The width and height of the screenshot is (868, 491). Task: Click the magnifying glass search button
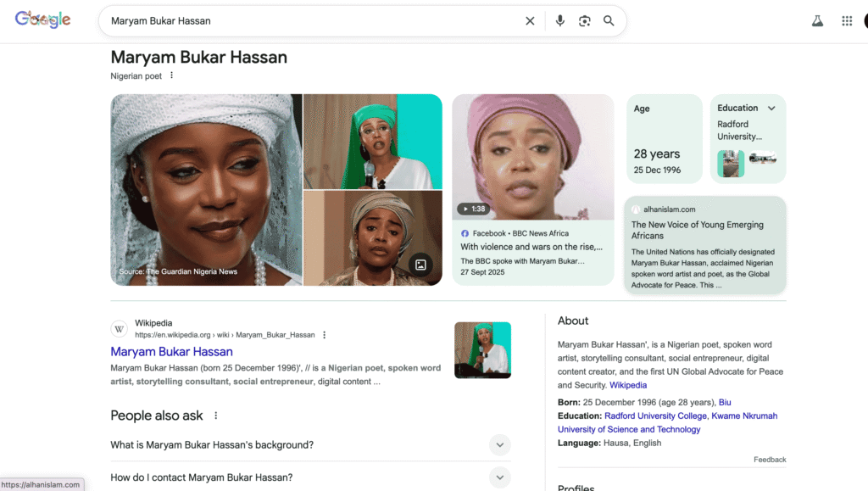click(609, 21)
